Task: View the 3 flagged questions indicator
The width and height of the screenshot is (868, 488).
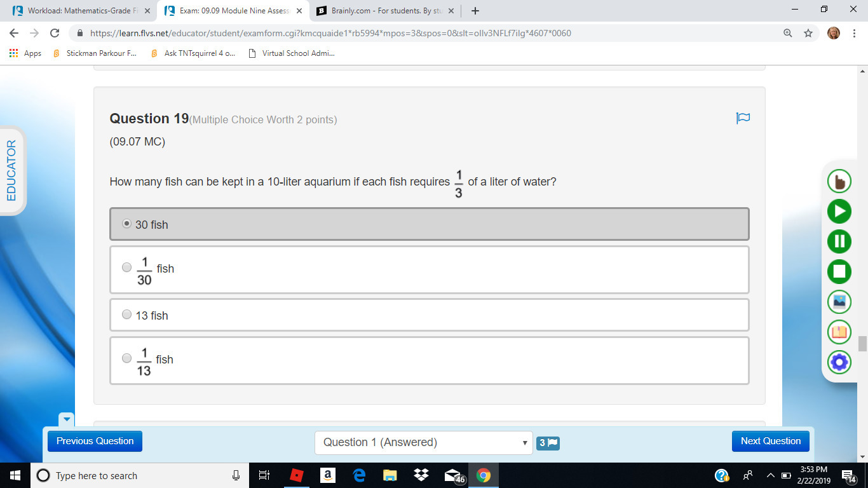Action: [x=548, y=443]
